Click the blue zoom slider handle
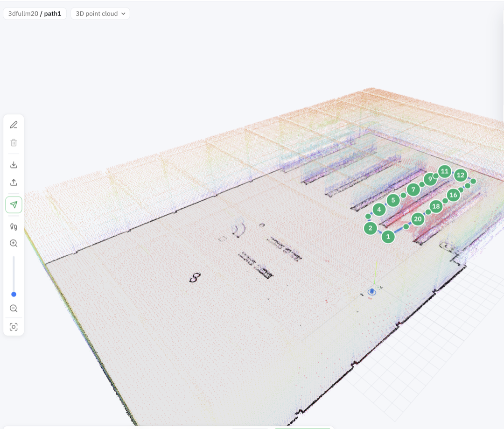 point(14,294)
